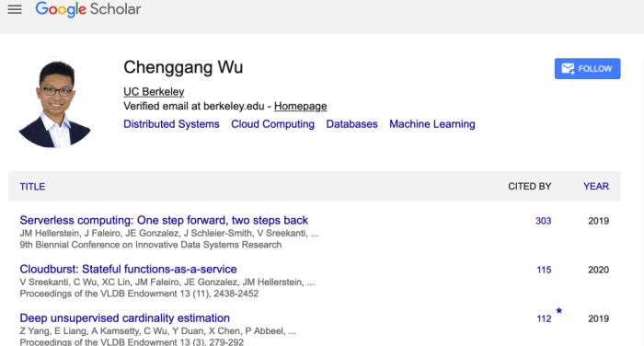The height and width of the screenshot is (346, 644).
Task: Open Cloudburst: Stateful functions-as-a-service paper
Action: [128, 269]
